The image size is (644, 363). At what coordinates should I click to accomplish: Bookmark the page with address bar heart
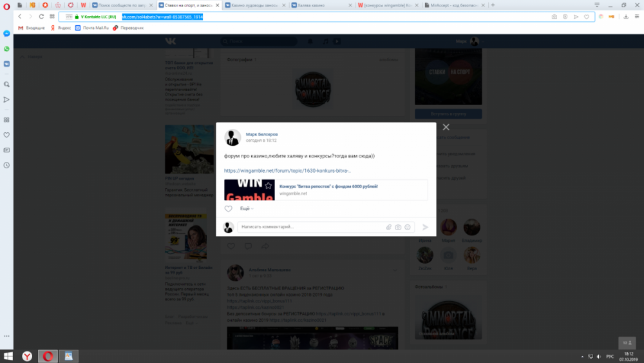tap(587, 17)
